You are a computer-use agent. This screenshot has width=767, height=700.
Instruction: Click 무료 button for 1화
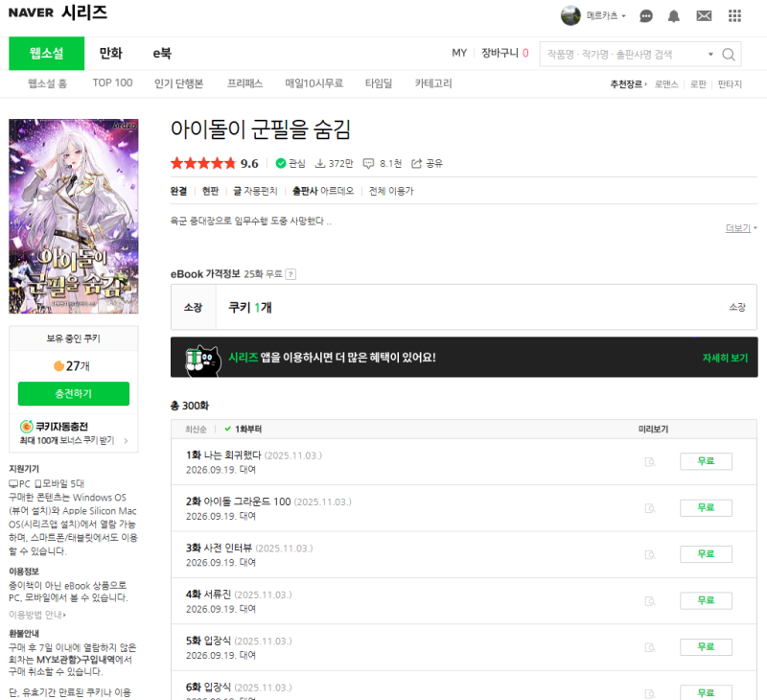pyautogui.click(x=706, y=461)
